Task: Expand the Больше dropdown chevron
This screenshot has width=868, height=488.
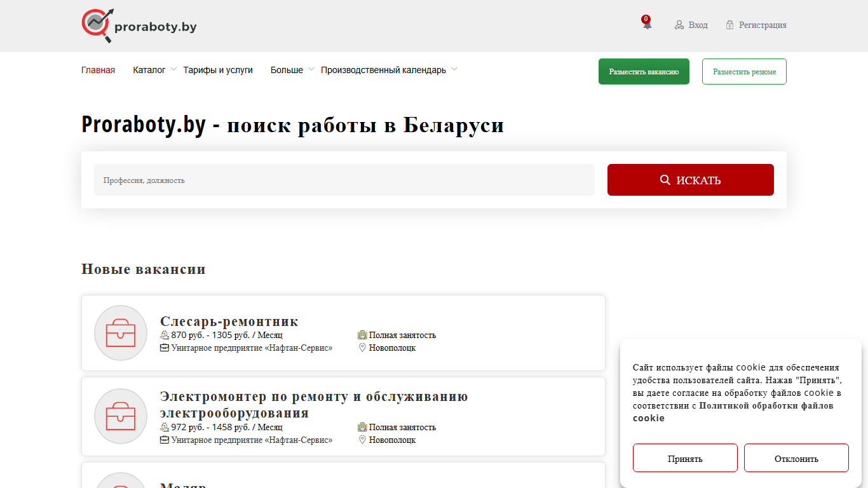Action: (x=311, y=69)
